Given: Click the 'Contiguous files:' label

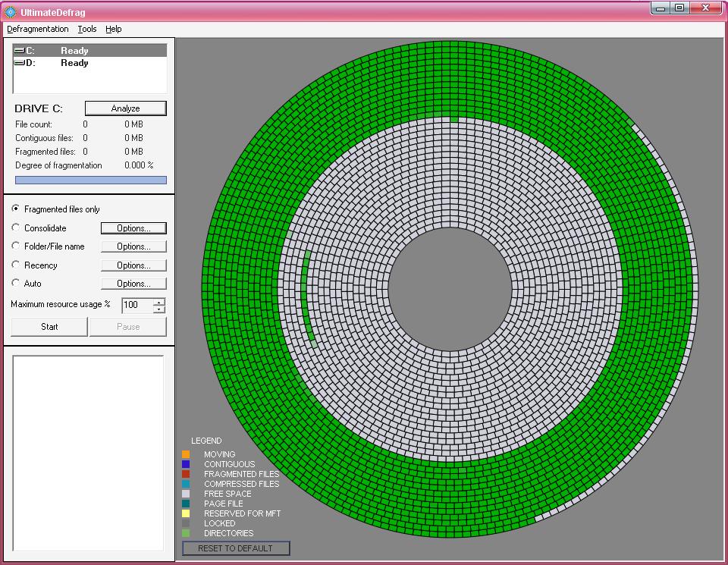Looking at the screenshot, I should pyautogui.click(x=45, y=138).
